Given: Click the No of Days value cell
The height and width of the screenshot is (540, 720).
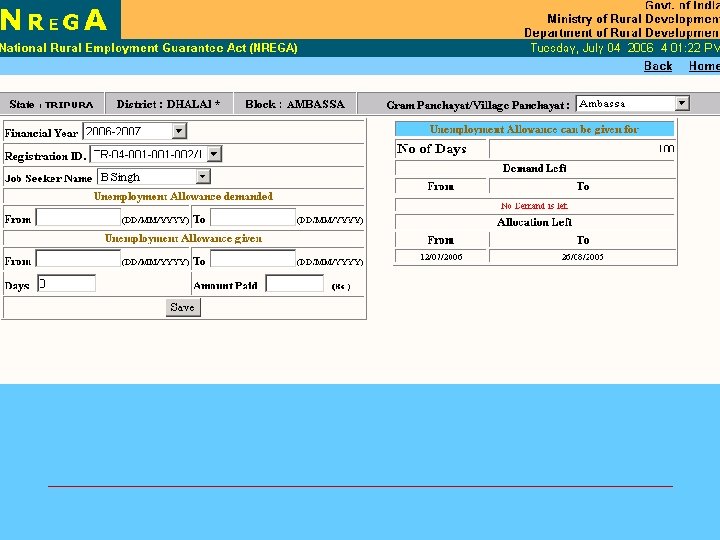Looking at the screenshot, I should (x=582, y=149).
